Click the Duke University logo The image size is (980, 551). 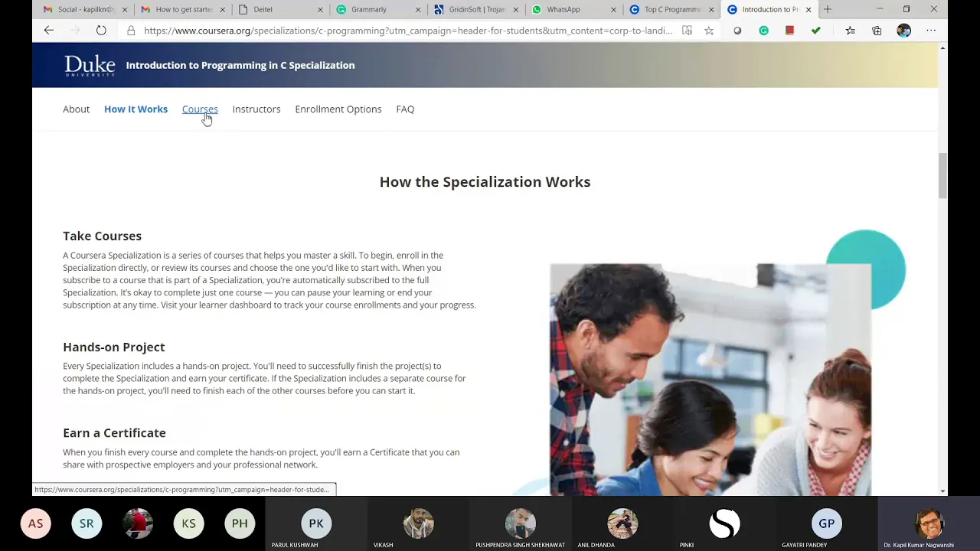click(90, 65)
